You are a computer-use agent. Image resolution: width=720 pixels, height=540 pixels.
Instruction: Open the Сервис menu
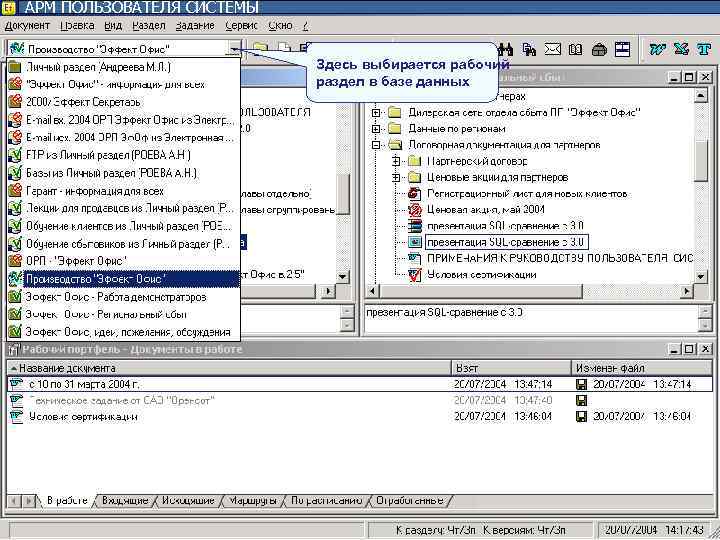tap(242, 26)
